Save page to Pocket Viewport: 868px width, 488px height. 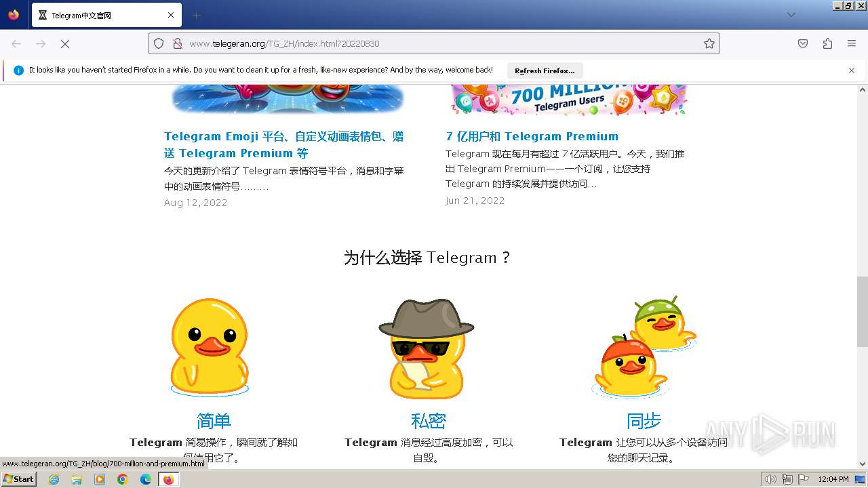coord(803,43)
